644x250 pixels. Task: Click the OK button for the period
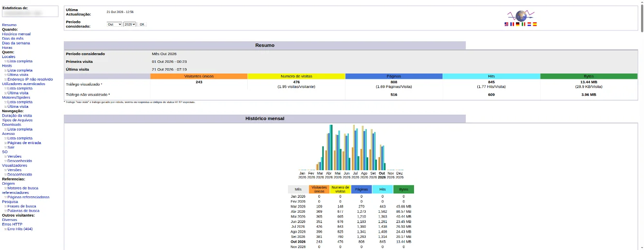[142, 24]
